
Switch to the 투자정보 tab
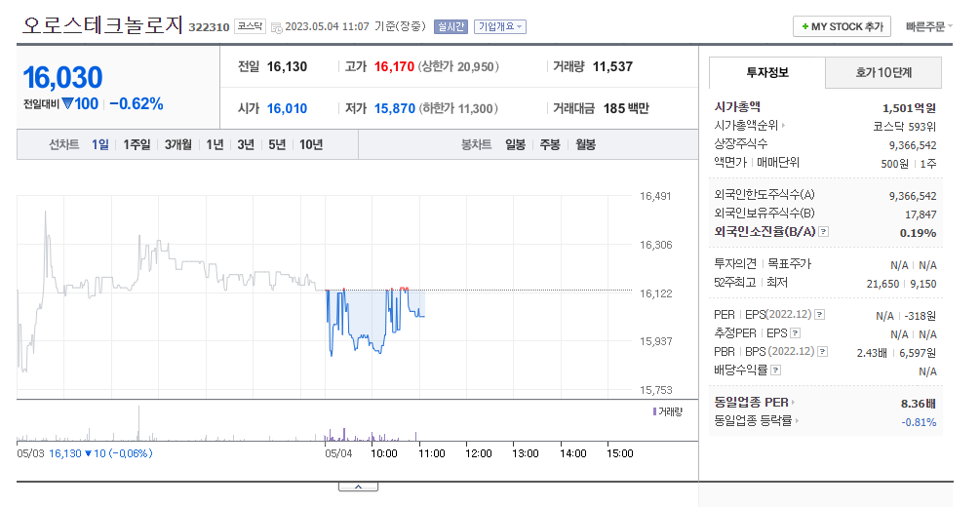pyautogui.click(x=766, y=72)
